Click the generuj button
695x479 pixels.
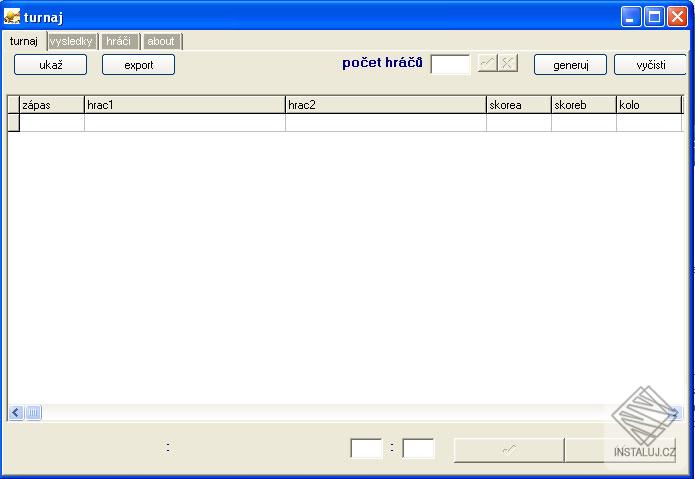tap(570, 65)
